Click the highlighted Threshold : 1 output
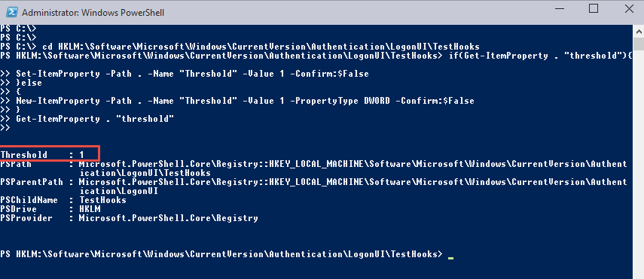 pyautogui.click(x=49, y=154)
